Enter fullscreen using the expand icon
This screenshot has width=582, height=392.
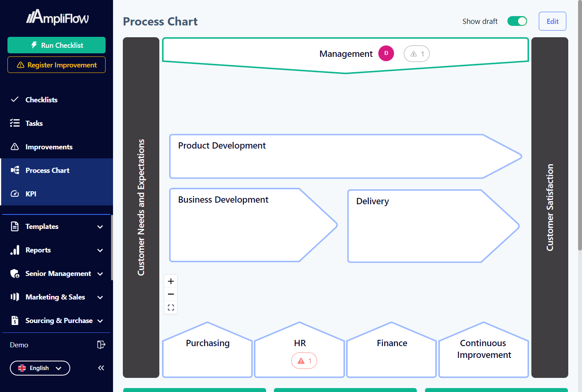tap(171, 307)
